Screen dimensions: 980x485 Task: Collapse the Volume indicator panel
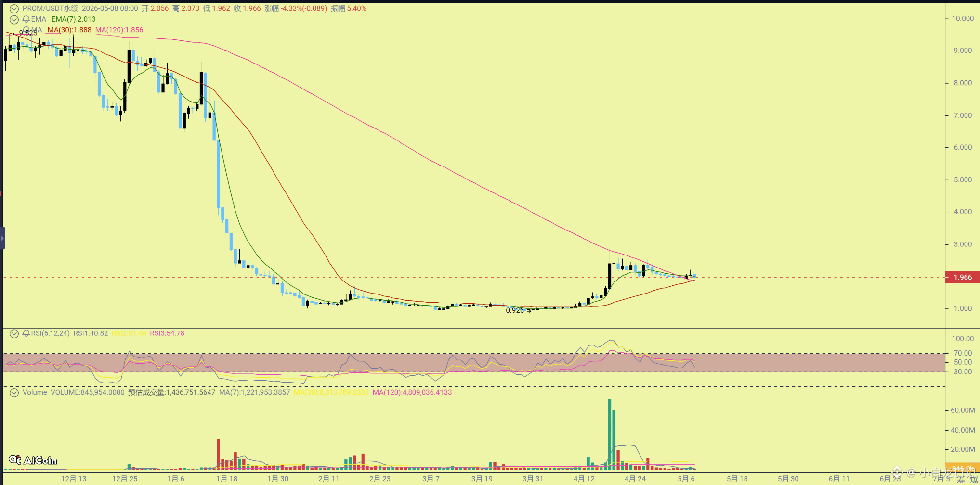[x=14, y=393]
